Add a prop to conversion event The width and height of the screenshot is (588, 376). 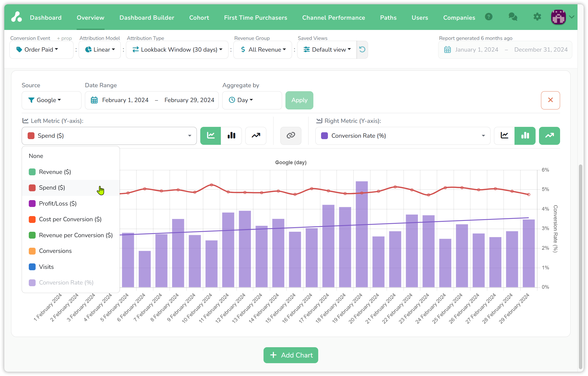(x=64, y=38)
